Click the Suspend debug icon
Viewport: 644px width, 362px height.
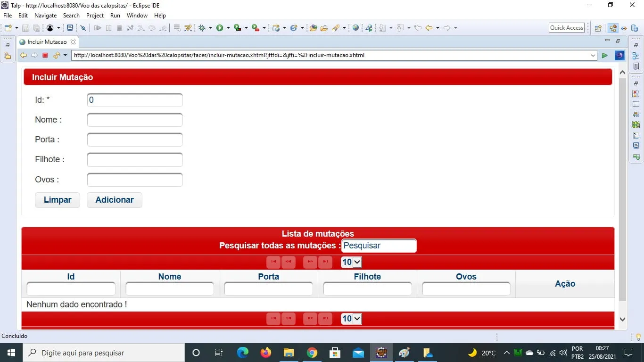click(x=108, y=28)
